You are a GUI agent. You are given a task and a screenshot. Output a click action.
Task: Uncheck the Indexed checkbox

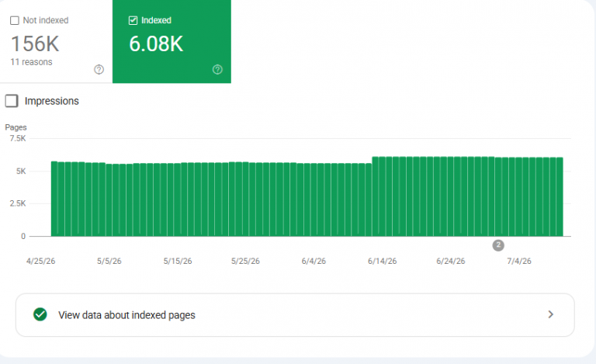click(x=133, y=20)
